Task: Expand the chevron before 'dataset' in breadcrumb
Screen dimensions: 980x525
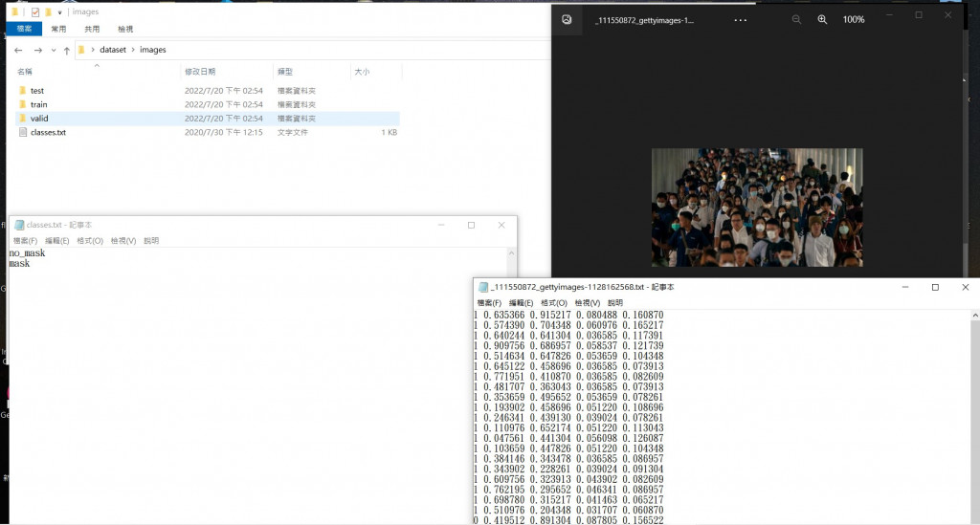Action: pos(93,50)
